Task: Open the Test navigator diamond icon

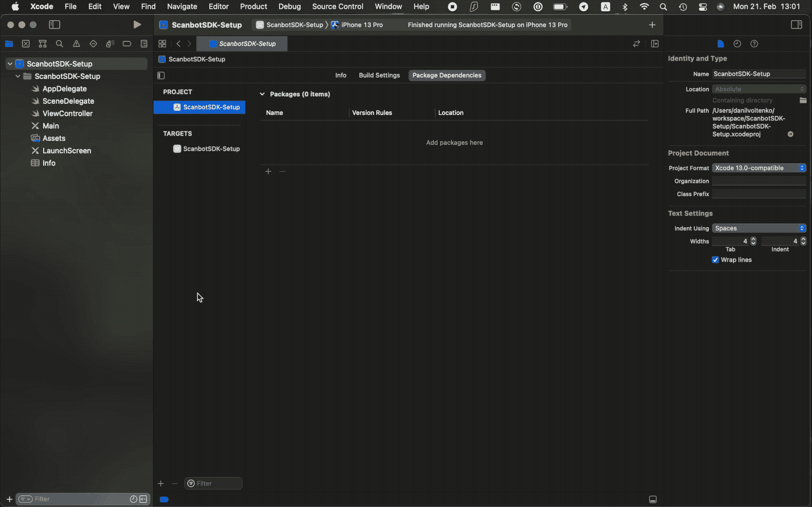Action: click(x=93, y=44)
